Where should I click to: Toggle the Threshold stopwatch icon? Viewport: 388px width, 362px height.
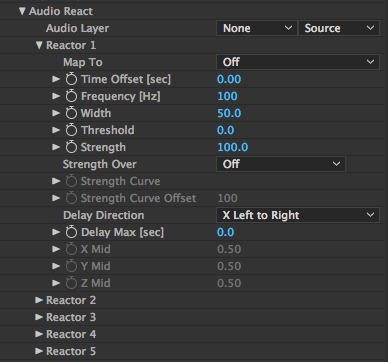(x=71, y=130)
